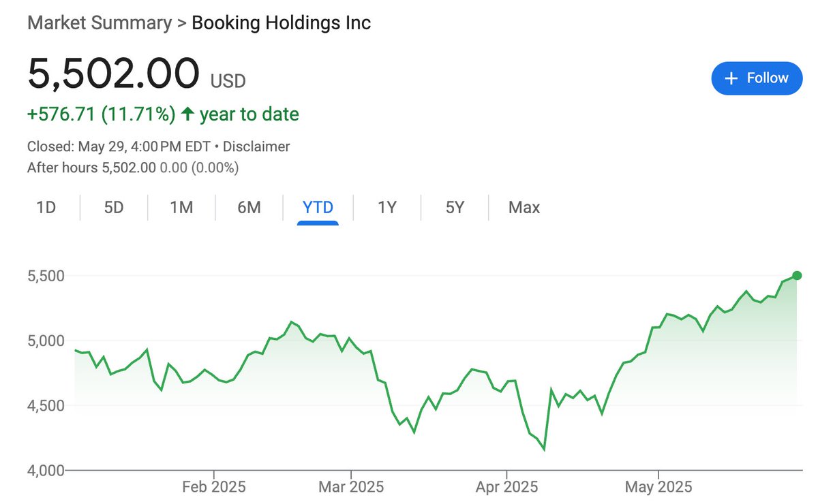Choose the 5Y range tab

[455, 208]
